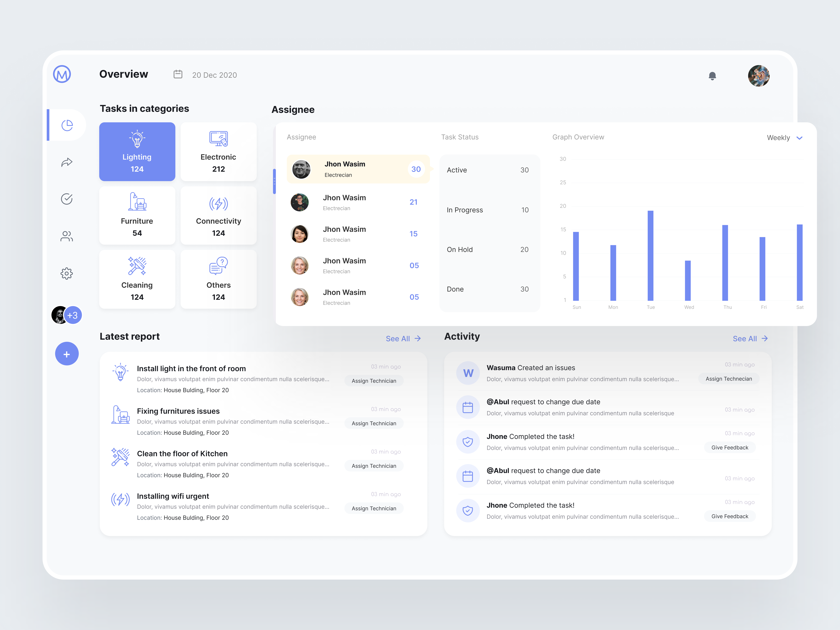Click the calendar icon beside the date

178,74
